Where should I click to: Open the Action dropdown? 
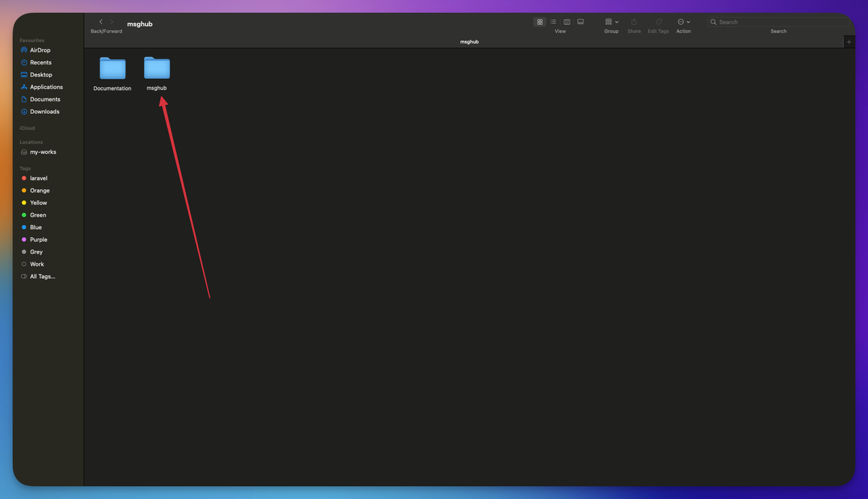pos(683,22)
